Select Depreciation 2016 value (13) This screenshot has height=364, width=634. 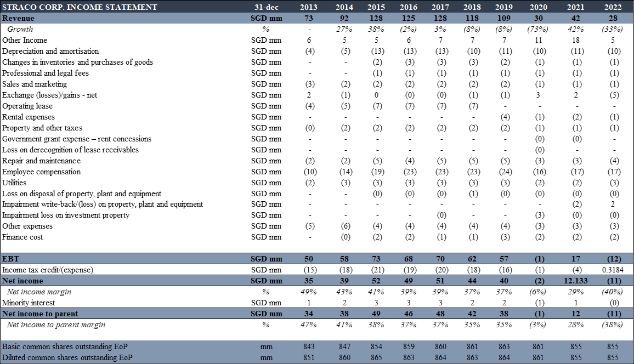tap(410, 51)
